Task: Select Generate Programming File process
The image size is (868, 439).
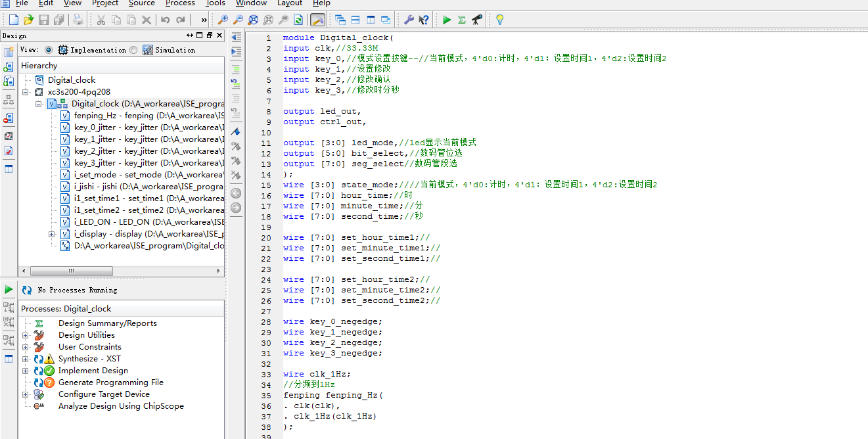Action: coord(110,382)
